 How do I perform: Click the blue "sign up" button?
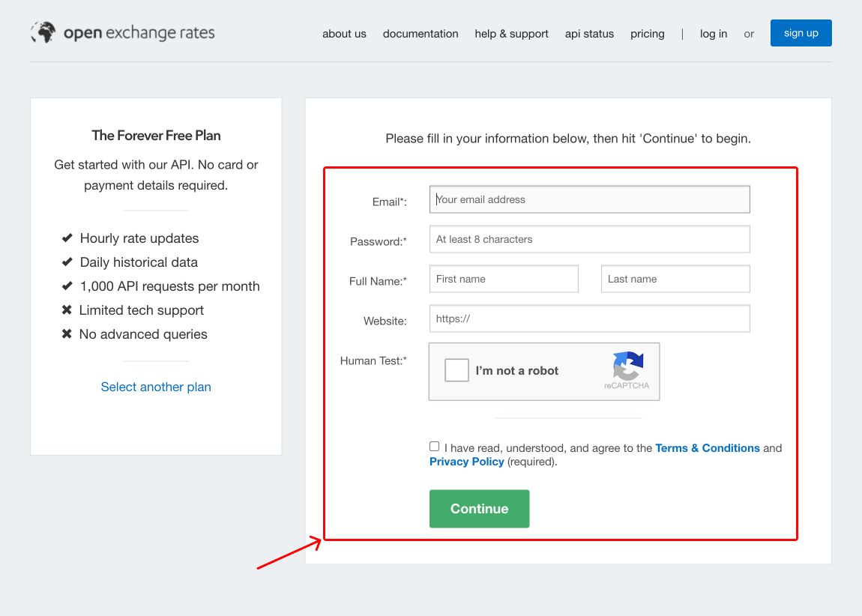point(801,33)
